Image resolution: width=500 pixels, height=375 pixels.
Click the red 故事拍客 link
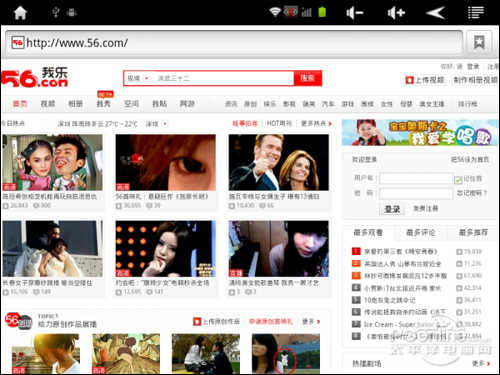tap(245, 124)
